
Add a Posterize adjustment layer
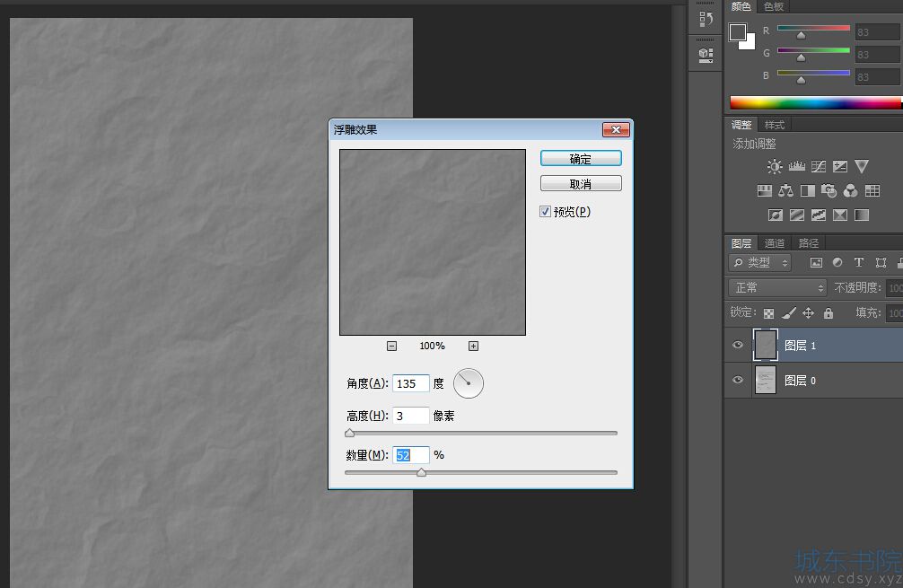point(797,215)
